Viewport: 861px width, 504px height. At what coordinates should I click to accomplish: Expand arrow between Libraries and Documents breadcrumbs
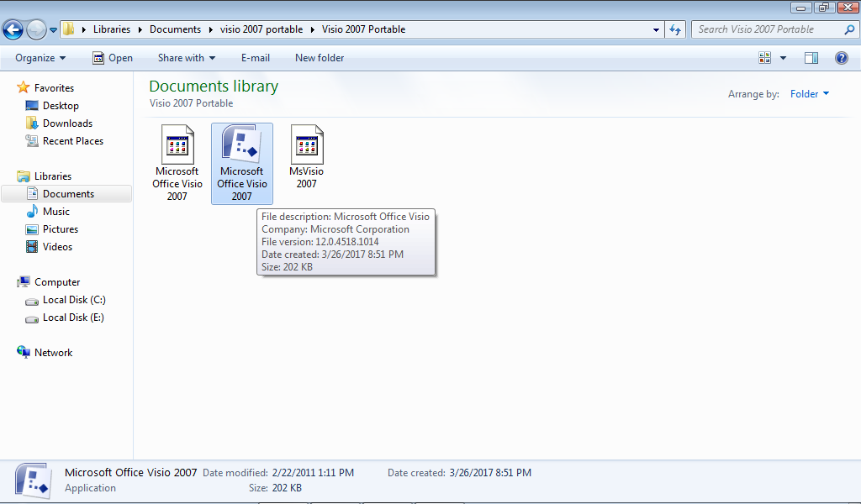[x=140, y=29]
